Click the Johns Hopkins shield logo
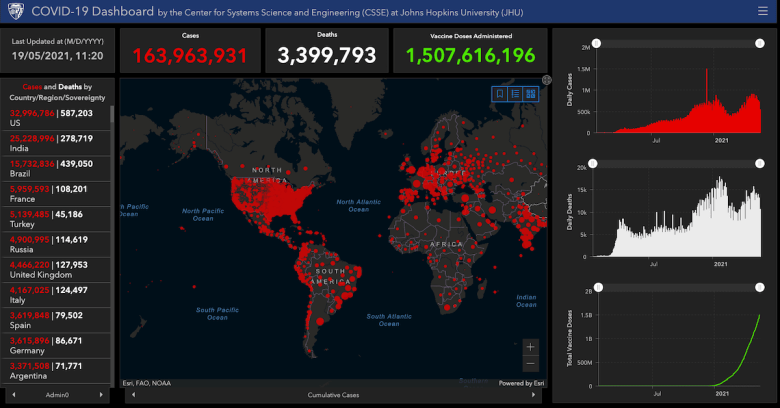The width and height of the screenshot is (780, 408). point(16,11)
